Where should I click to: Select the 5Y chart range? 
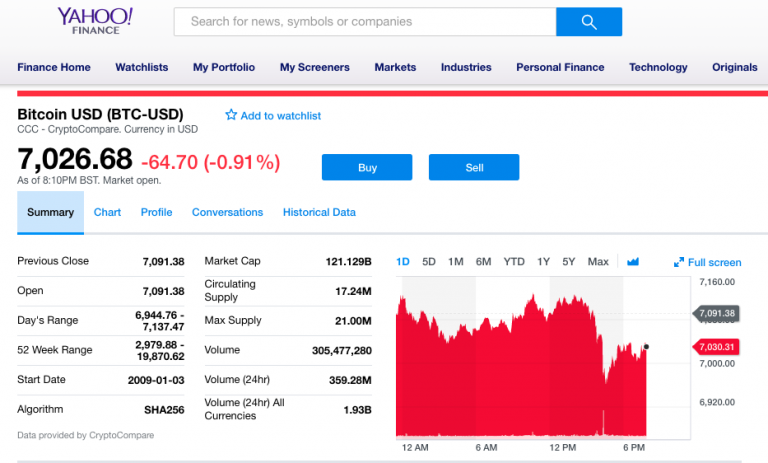click(568, 262)
